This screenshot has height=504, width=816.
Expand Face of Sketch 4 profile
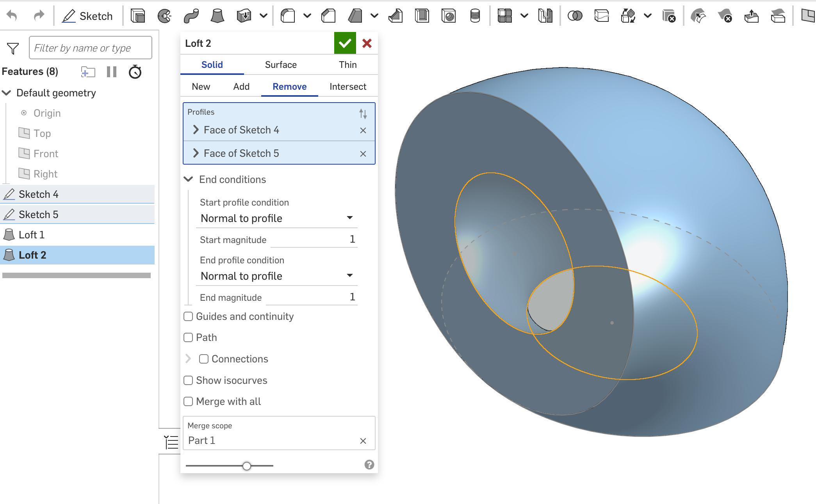click(196, 130)
